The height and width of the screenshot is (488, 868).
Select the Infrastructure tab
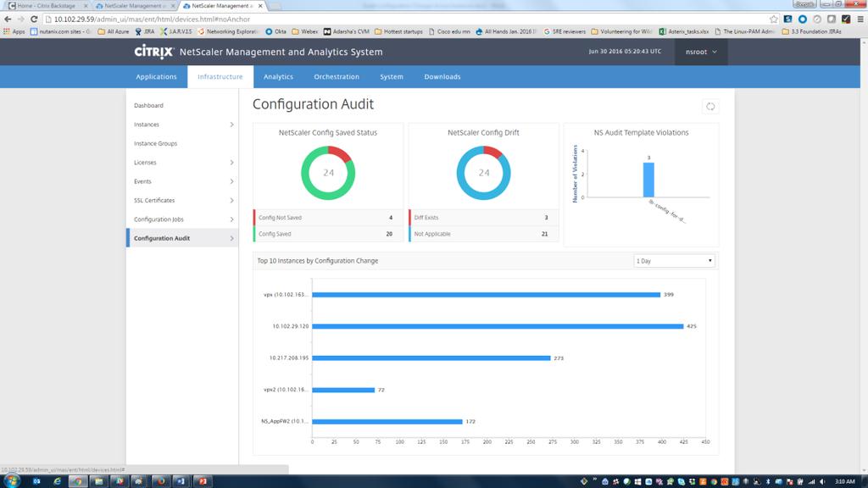point(220,77)
